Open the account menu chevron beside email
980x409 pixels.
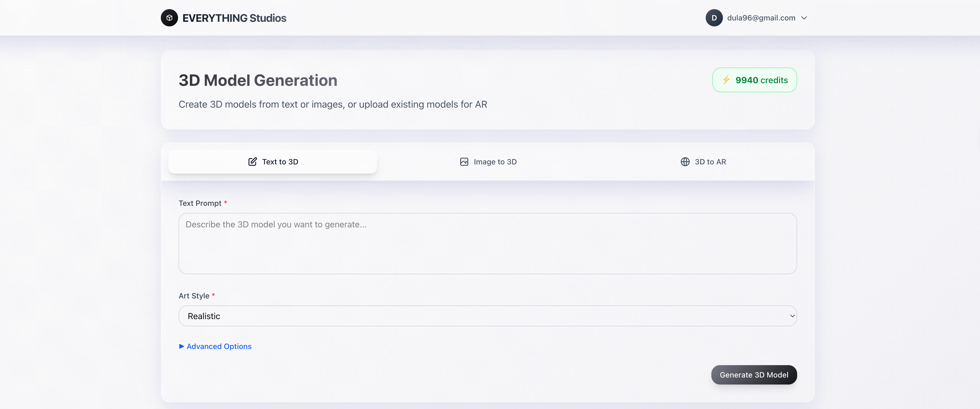point(804,18)
